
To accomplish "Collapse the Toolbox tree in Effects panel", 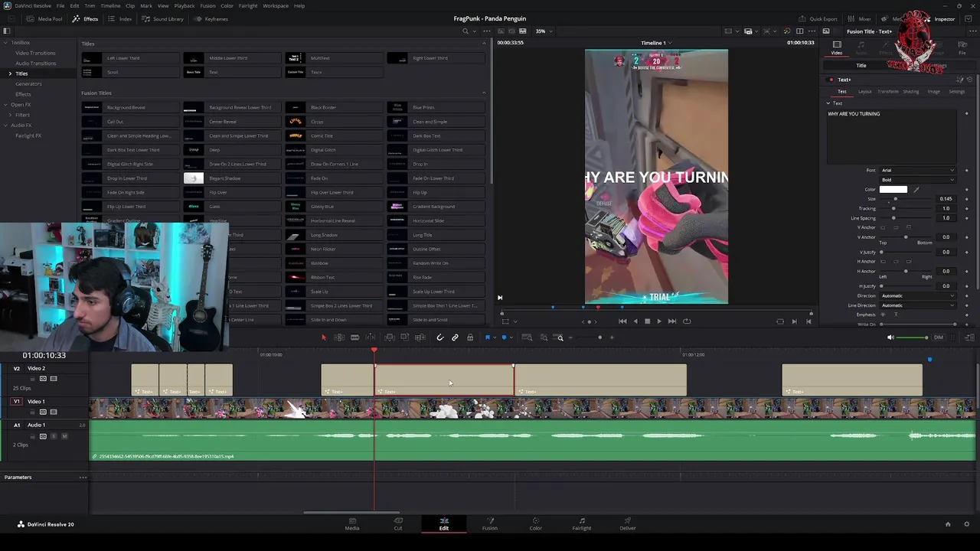I will pos(6,43).
